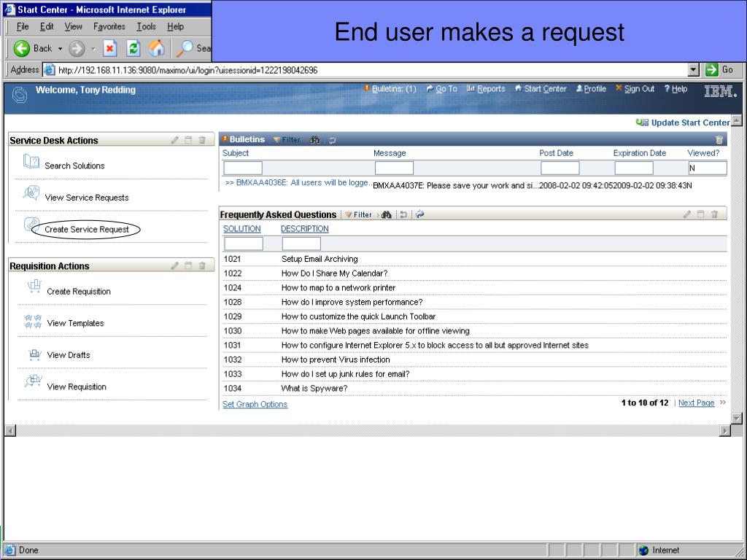Click the View Requisition icon
Viewport: 747px width, 560px height.
tap(34, 381)
